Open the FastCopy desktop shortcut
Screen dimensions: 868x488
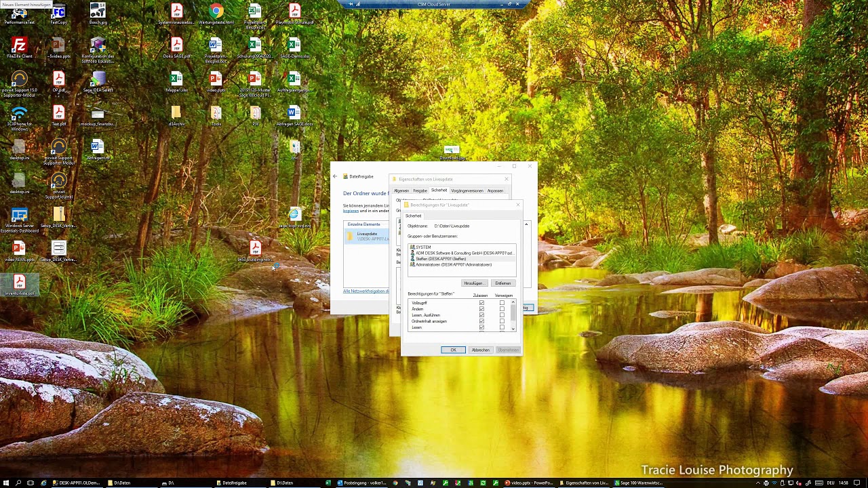58,14
